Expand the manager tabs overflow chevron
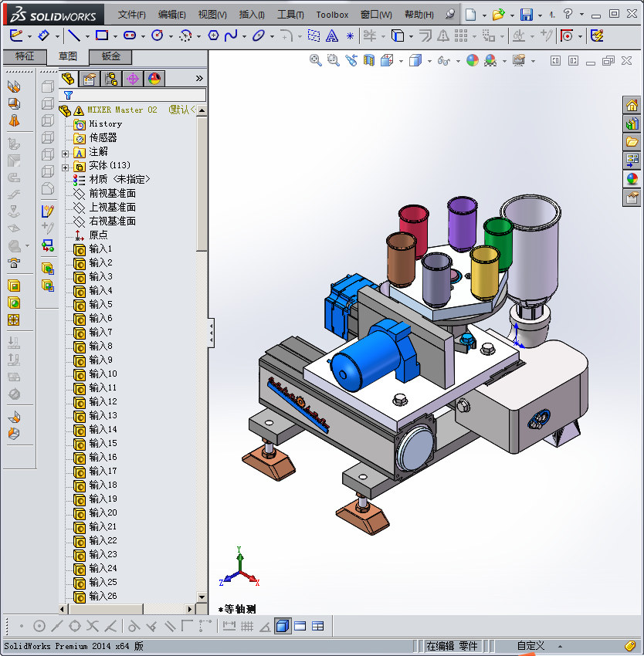 point(199,78)
